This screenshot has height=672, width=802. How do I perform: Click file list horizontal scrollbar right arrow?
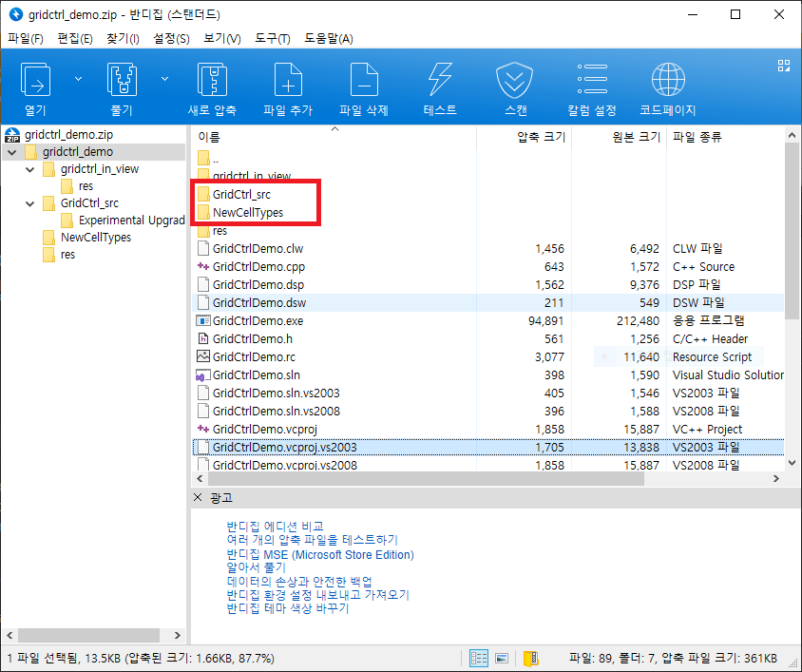click(776, 479)
